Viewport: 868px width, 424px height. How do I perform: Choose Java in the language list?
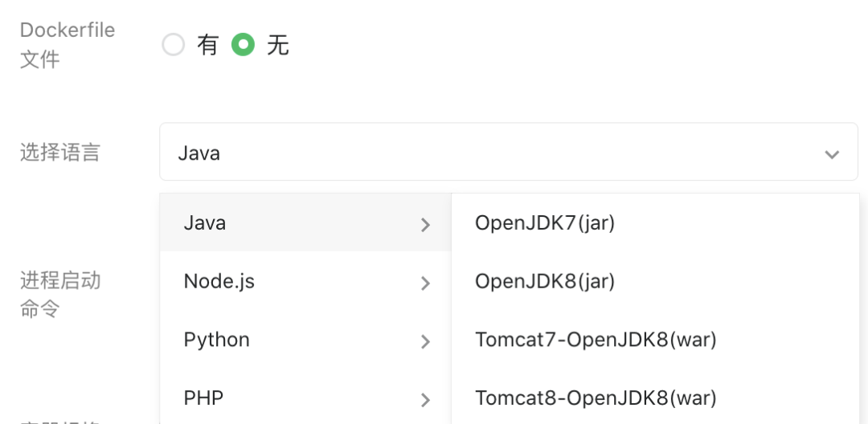[205, 223]
